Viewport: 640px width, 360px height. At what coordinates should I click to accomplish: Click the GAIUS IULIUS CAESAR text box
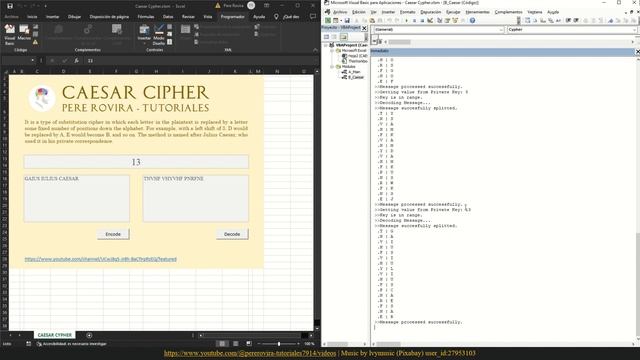(77, 199)
